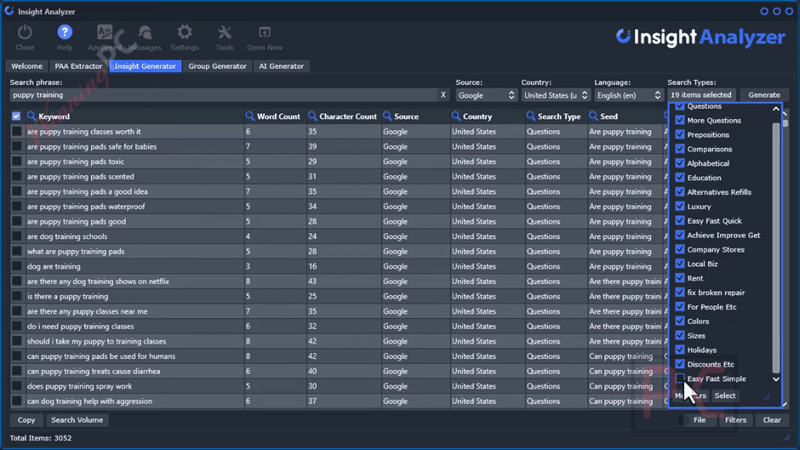
Task: Click the Select button in search types panel
Action: point(724,395)
